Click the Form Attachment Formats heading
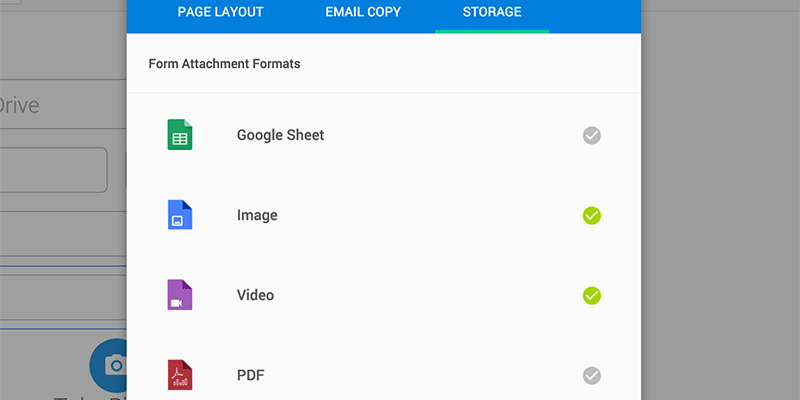This screenshot has height=400, width=800. 224,64
